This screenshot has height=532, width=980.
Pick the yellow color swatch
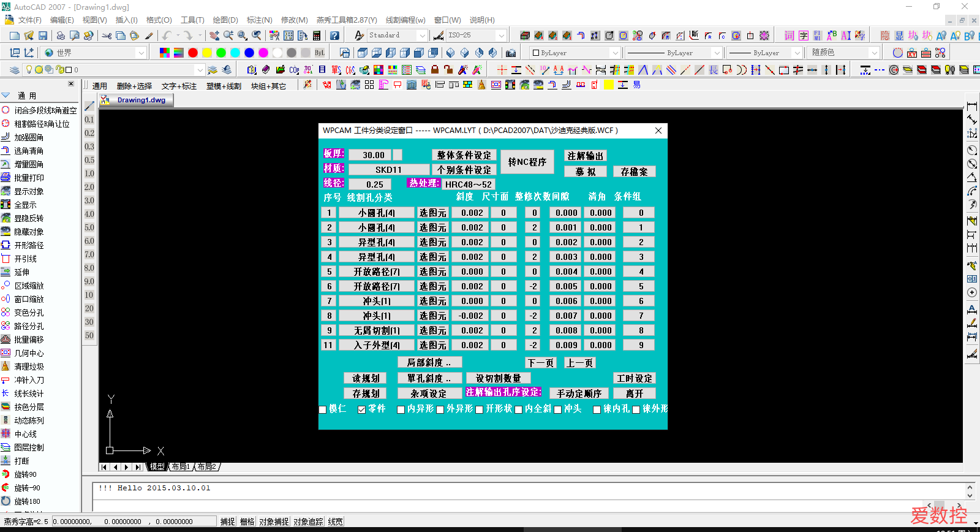[207, 53]
